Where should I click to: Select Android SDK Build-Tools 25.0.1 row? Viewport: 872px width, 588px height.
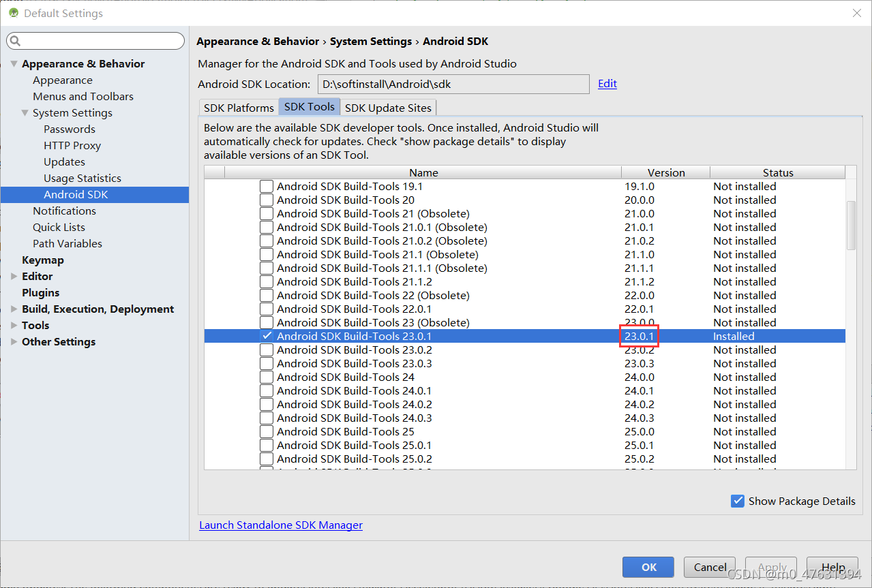coord(525,445)
